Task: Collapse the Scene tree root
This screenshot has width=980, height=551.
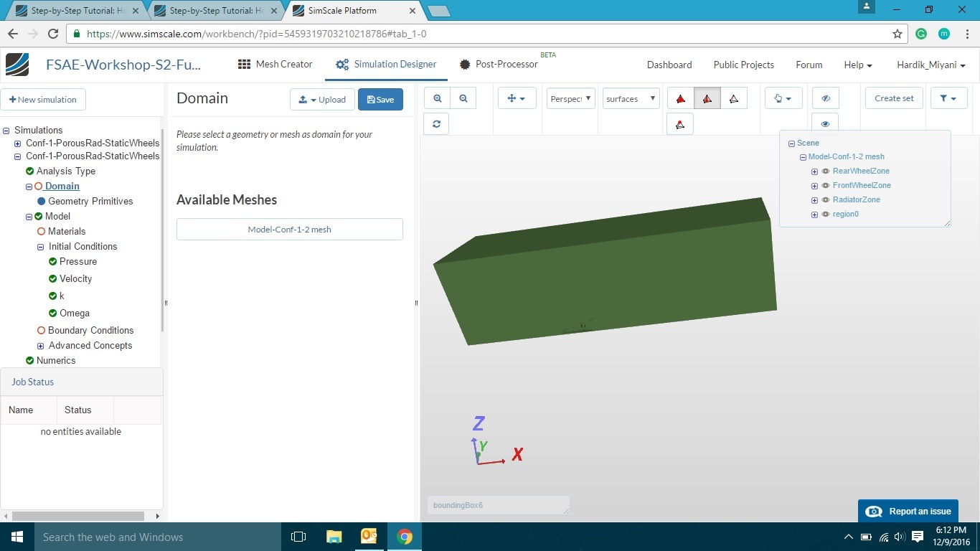Action: pos(791,143)
